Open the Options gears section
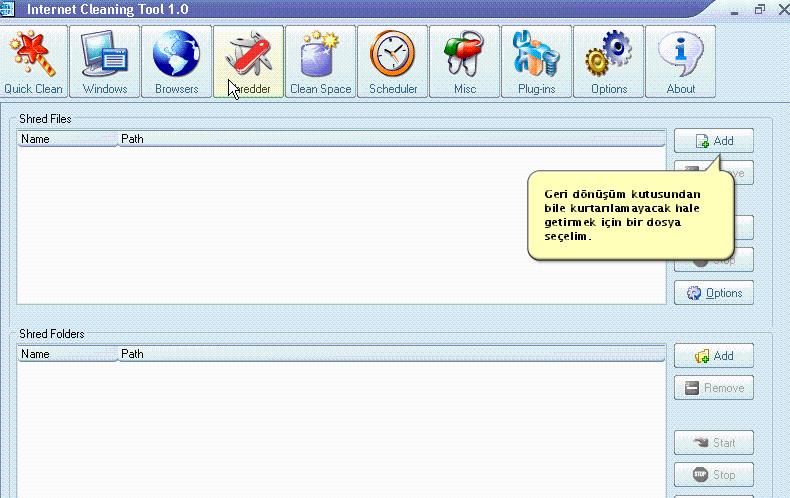The height and width of the screenshot is (498, 790). click(x=609, y=61)
